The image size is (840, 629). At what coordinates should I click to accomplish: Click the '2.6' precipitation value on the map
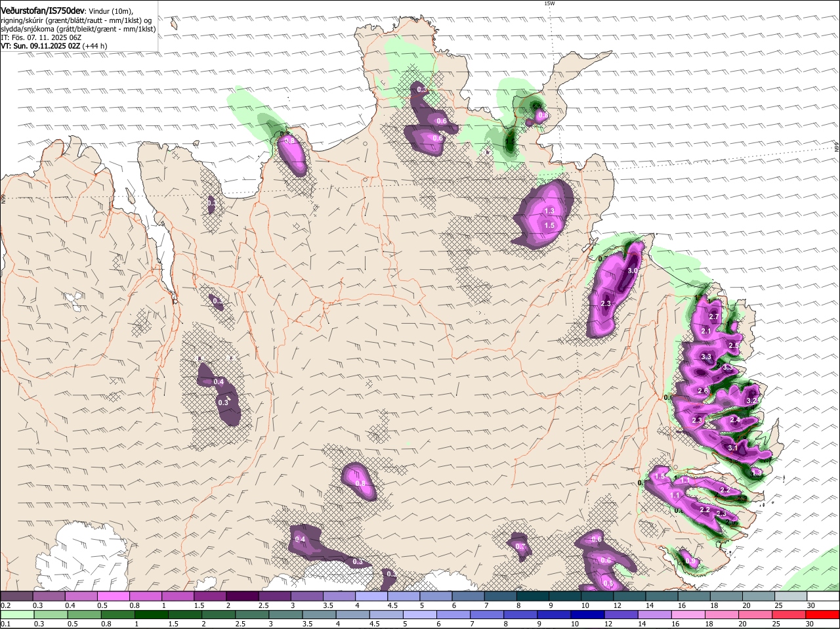703,391
